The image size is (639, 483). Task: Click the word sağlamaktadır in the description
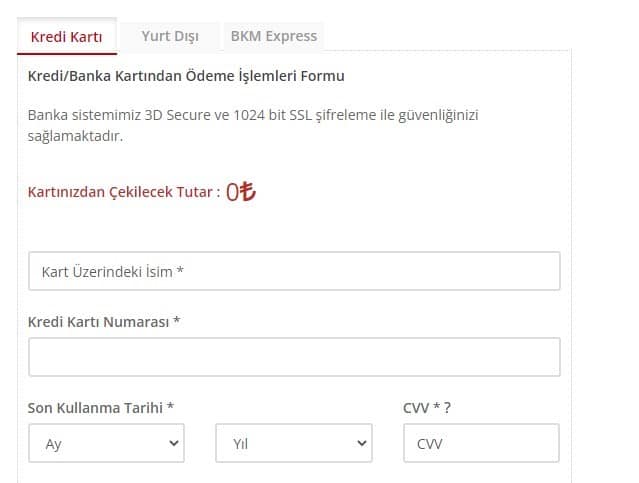coord(75,135)
